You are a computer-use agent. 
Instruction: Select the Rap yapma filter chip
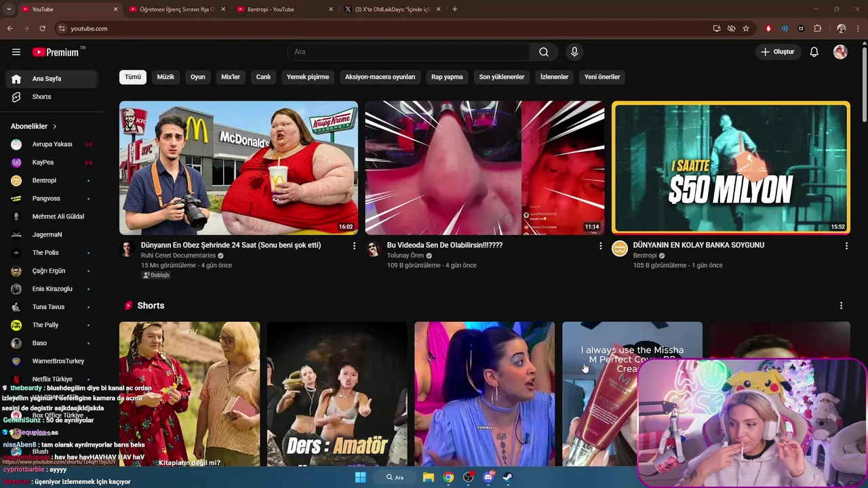click(447, 77)
